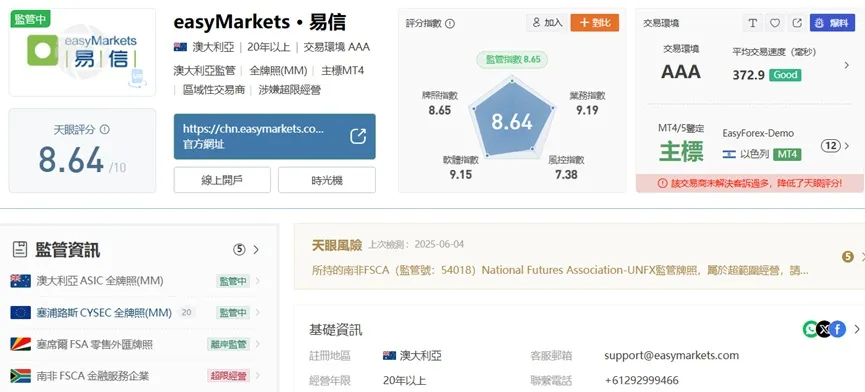
Task: Open the 塞席爾 FSA 零售外匯牌照 row
Action: (x=136, y=345)
